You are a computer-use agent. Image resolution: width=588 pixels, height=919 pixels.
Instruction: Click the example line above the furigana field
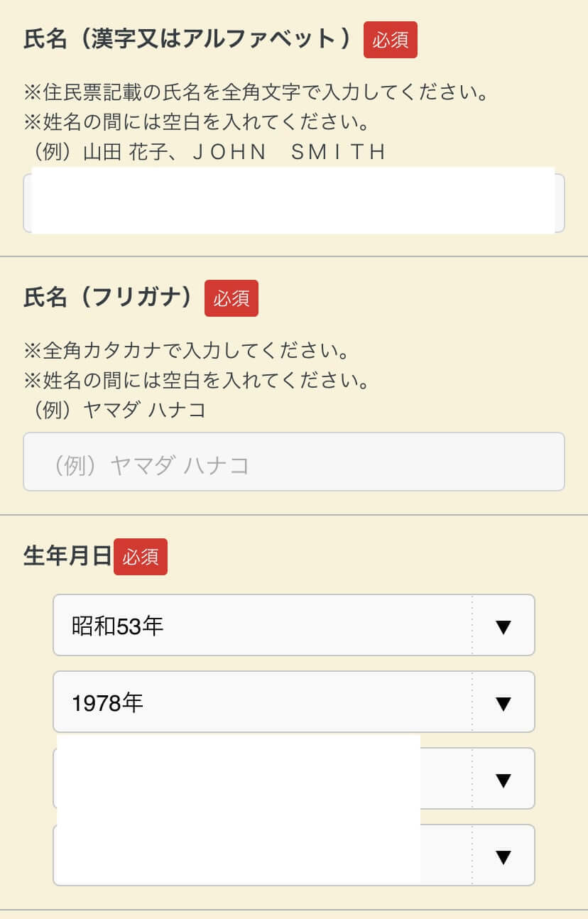[x=116, y=410]
